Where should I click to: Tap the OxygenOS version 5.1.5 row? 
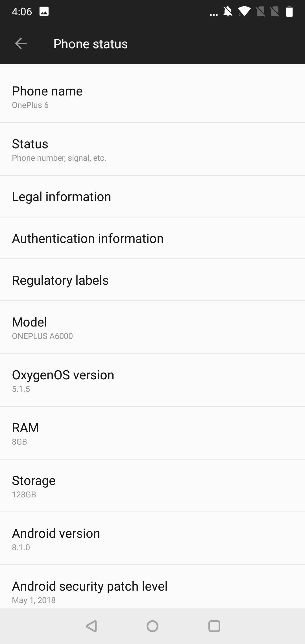pyautogui.click(x=152, y=380)
